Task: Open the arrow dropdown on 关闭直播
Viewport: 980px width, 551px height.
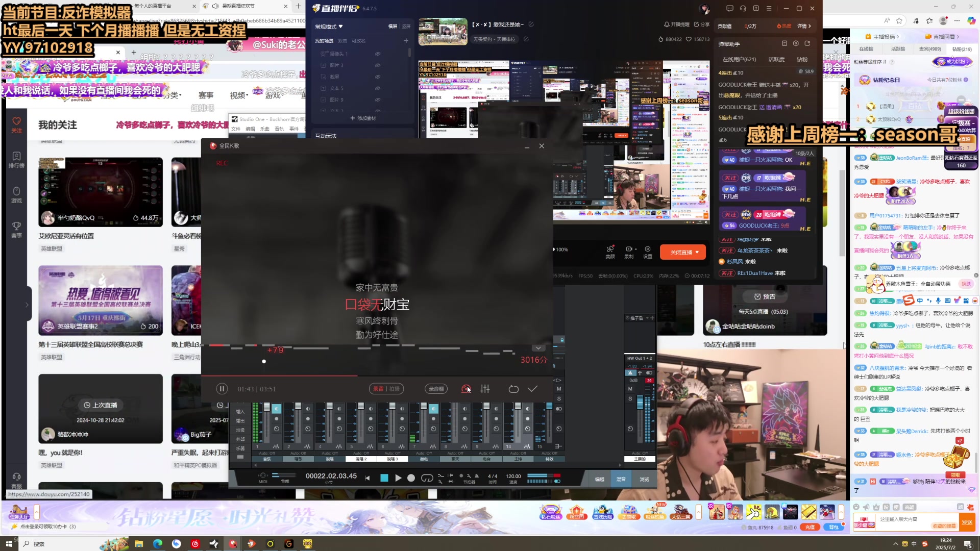Action: coord(697,253)
